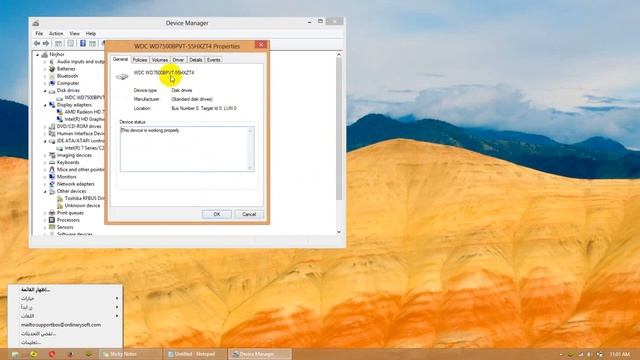Open the Action menu
Viewport: 640px width, 360px height.
pos(56,33)
